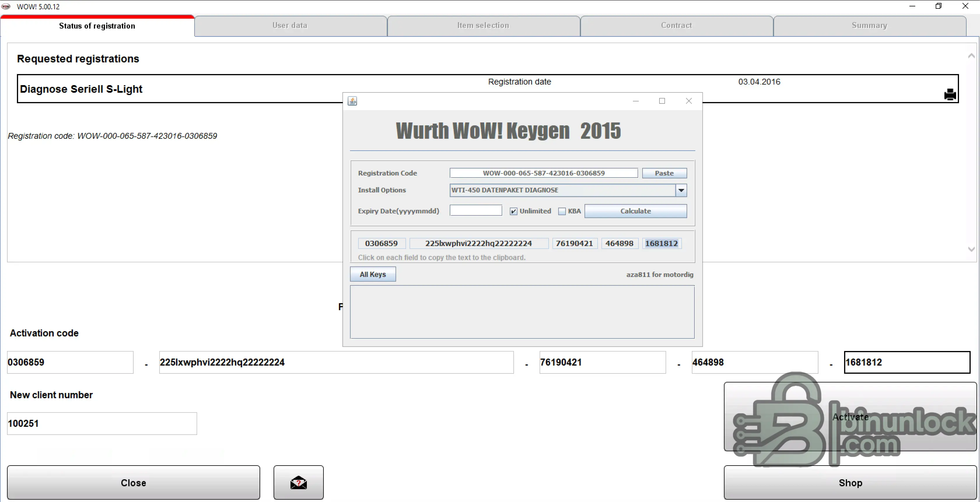This screenshot has width=980, height=502.
Task: Click the keygen Registration Code input field
Action: [x=544, y=173]
